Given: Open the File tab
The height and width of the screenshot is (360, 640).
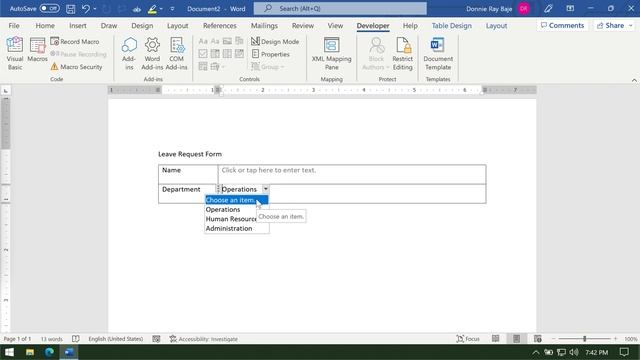Looking at the screenshot, I should click(x=14, y=25).
